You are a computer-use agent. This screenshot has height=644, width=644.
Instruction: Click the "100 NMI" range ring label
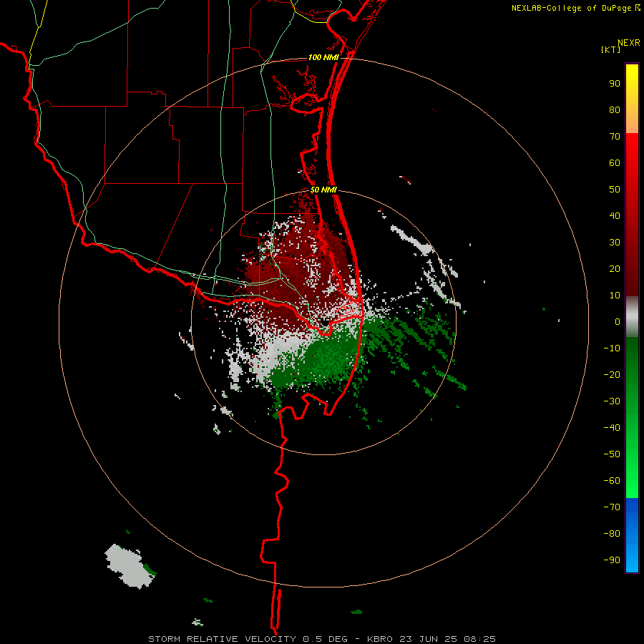pos(323,57)
